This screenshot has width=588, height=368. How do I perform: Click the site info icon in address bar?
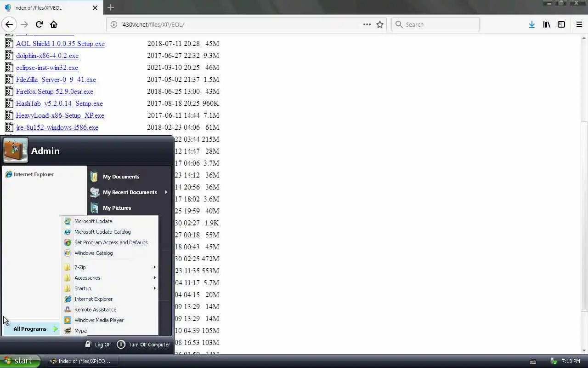click(114, 24)
